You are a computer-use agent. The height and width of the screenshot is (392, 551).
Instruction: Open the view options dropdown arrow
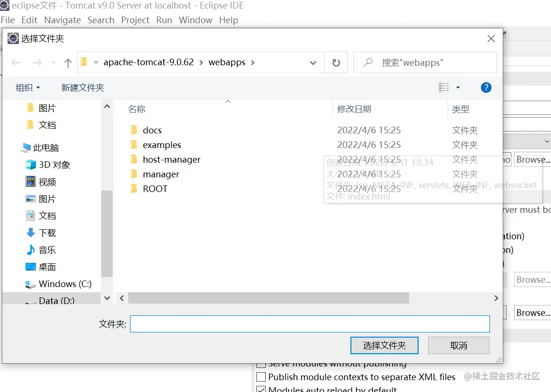click(x=458, y=87)
